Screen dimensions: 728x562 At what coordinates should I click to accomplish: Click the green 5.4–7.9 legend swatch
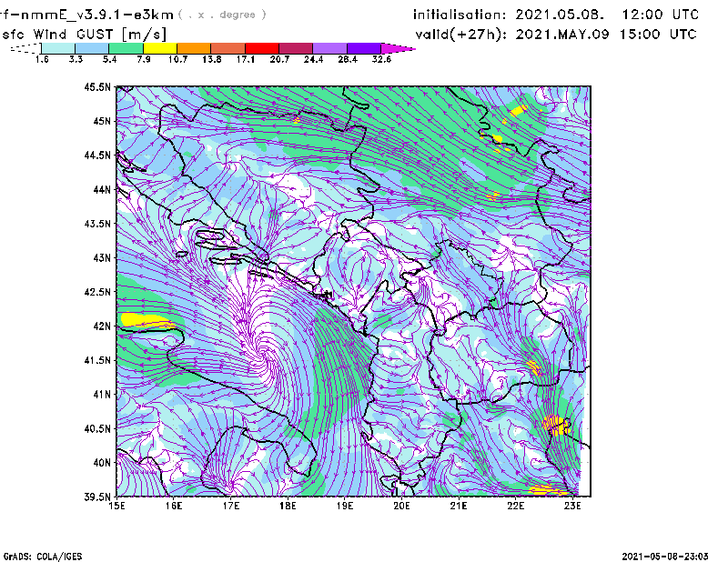126,48
